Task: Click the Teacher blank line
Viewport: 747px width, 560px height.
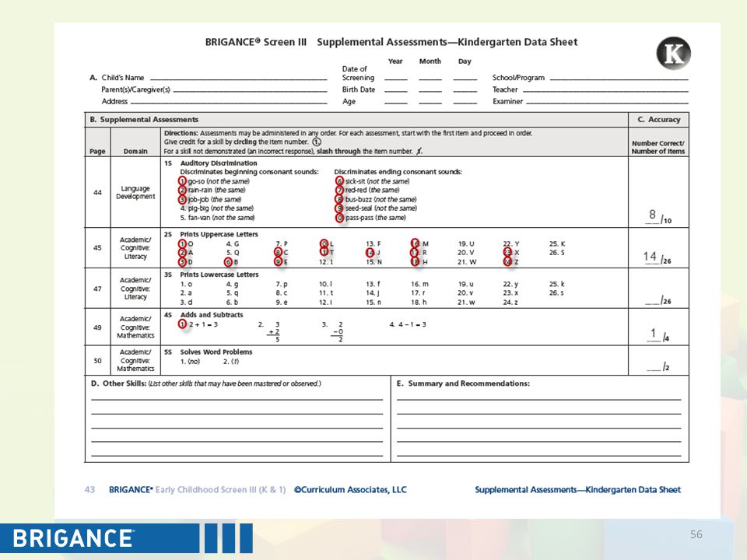Action: coord(605,90)
